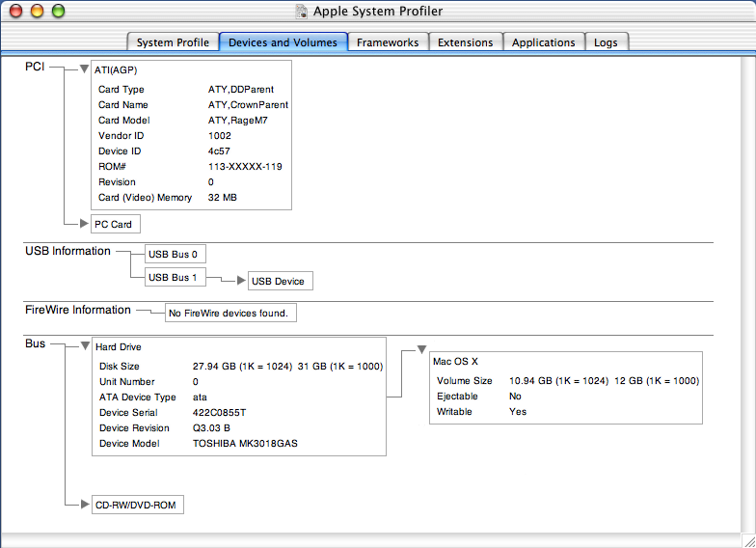
Task: Click the Device Serial value 422C0855T
Action: click(220, 413)
